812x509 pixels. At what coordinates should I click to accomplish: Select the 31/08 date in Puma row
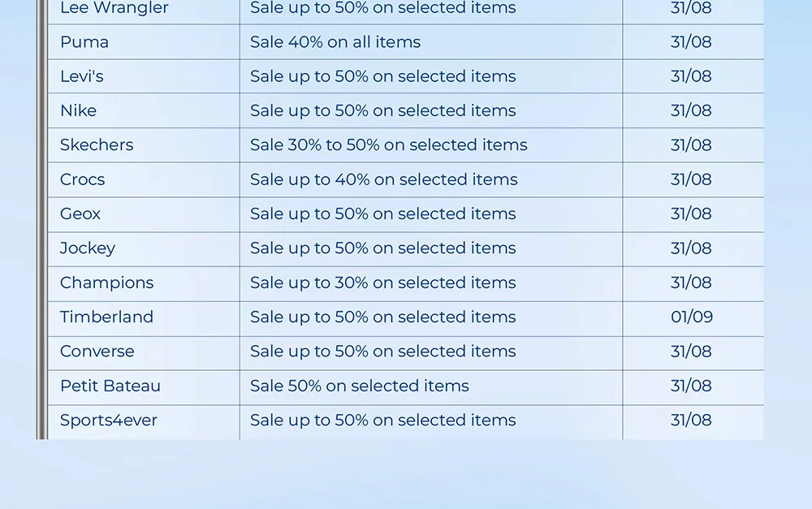[x=691, y=42]
